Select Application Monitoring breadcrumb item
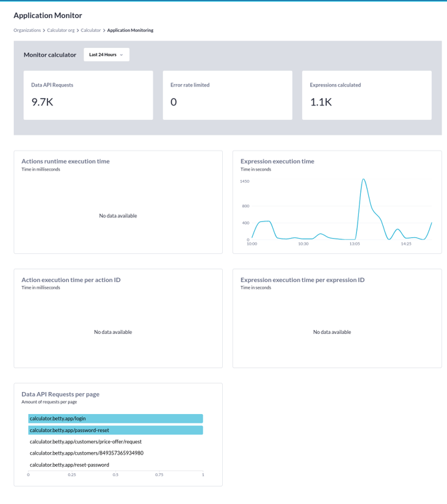Image resolution: width=447 pixels, height=504 pixels. click(x=130, y=30)
